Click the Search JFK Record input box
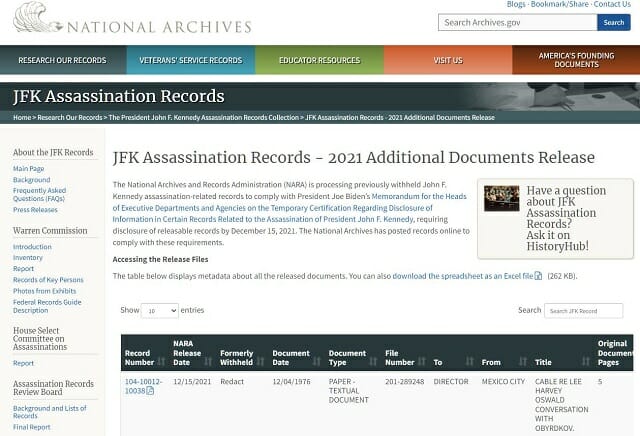The image size is (640, 436). [583, 311]
